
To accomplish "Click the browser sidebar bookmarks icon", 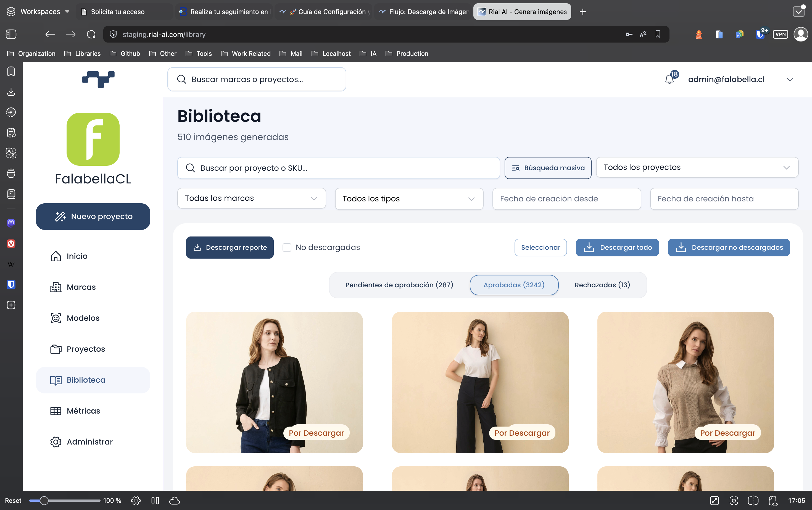I will (11, 72).
